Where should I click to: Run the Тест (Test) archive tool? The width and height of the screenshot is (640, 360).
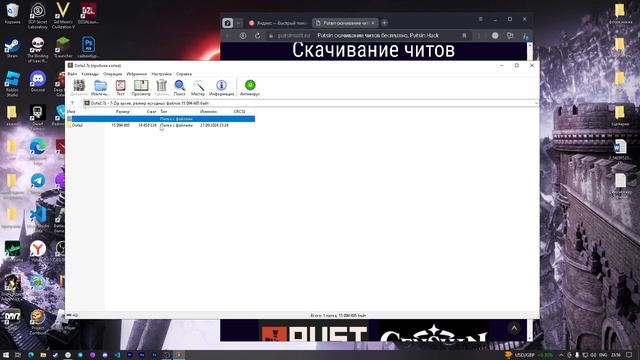[x=120, y=87]
